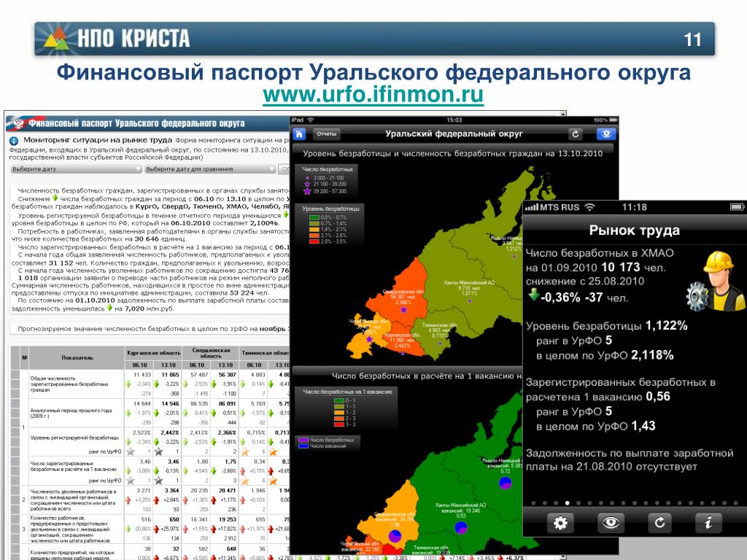The image size is (747, 560).
Task: Open the gear settings icon in Рынок труда
Action: 560,523
